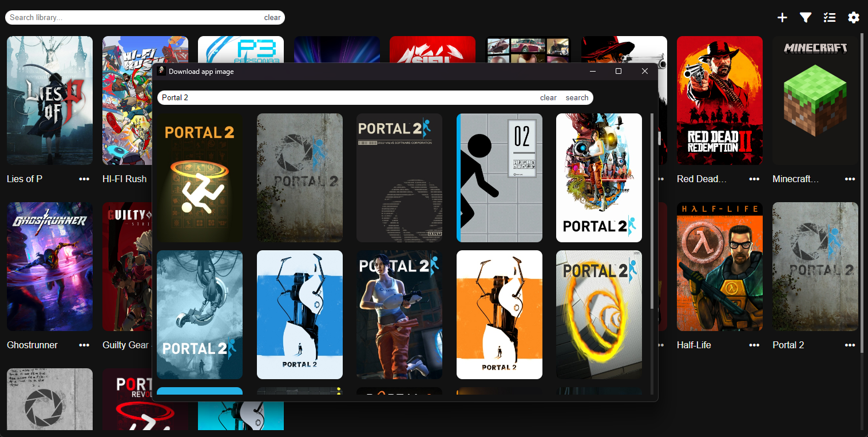Clear the library search field
The image size is (868, 437).
[x=272, y=17]
